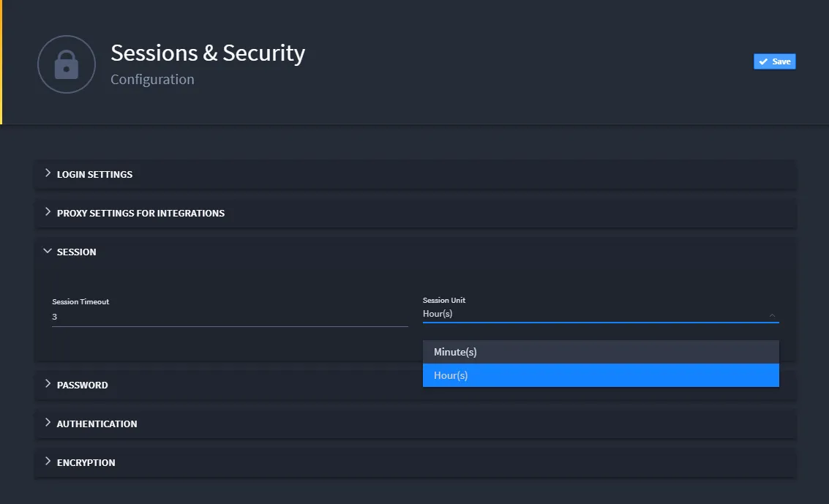Viewport: 829px width, 504px height.
Task: Click the Session Timeout label
Action: 80,301
